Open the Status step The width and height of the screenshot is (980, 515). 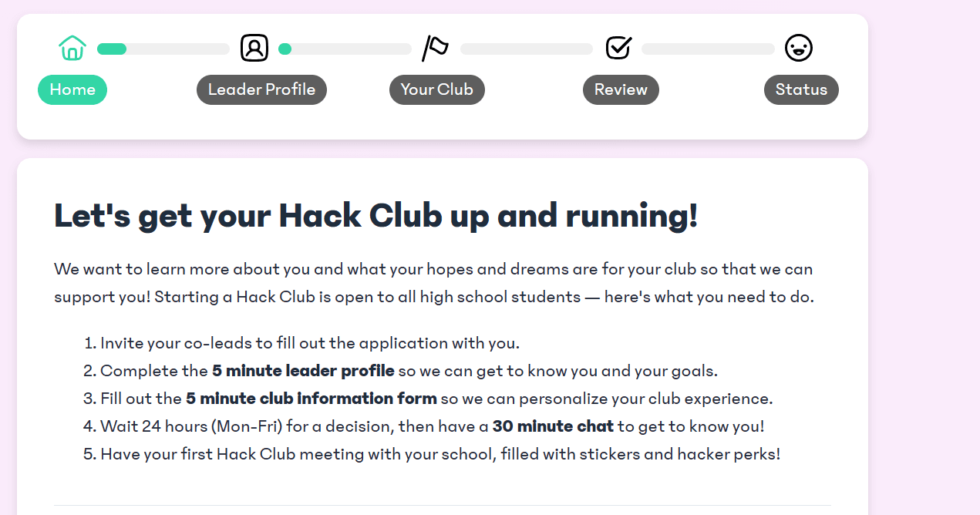tap(801, 89)
